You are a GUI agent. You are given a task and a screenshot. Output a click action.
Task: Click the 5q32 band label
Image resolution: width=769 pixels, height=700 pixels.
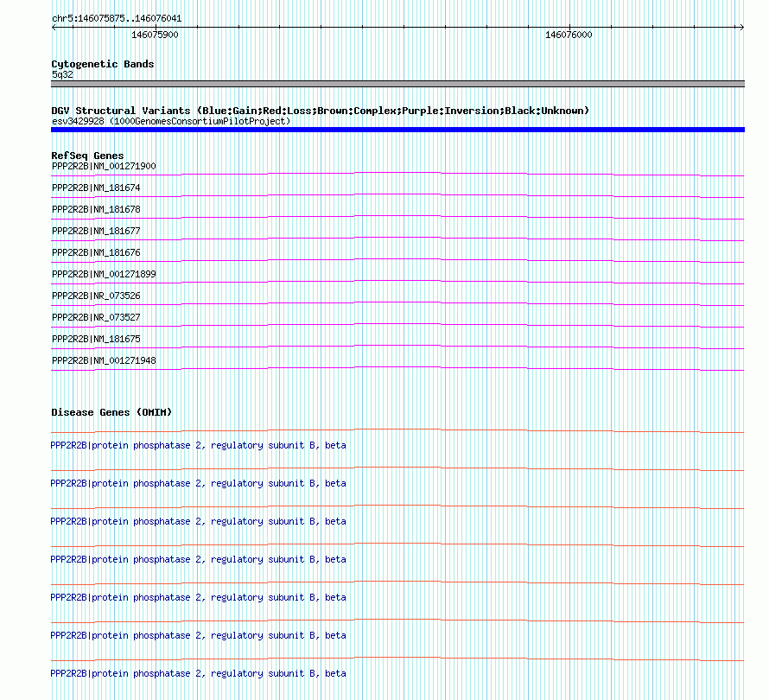point(62,74)
